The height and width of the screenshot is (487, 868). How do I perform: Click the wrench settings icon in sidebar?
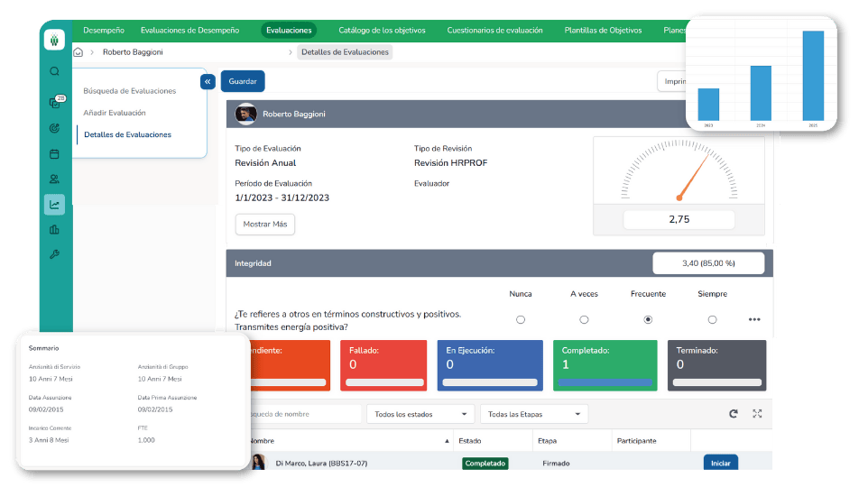(55, 254)
